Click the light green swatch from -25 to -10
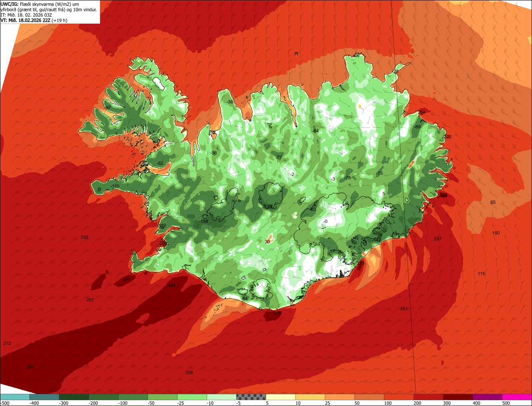Viewport: 532px width, 406px height. pyautogui.click(x=192, y=397)
